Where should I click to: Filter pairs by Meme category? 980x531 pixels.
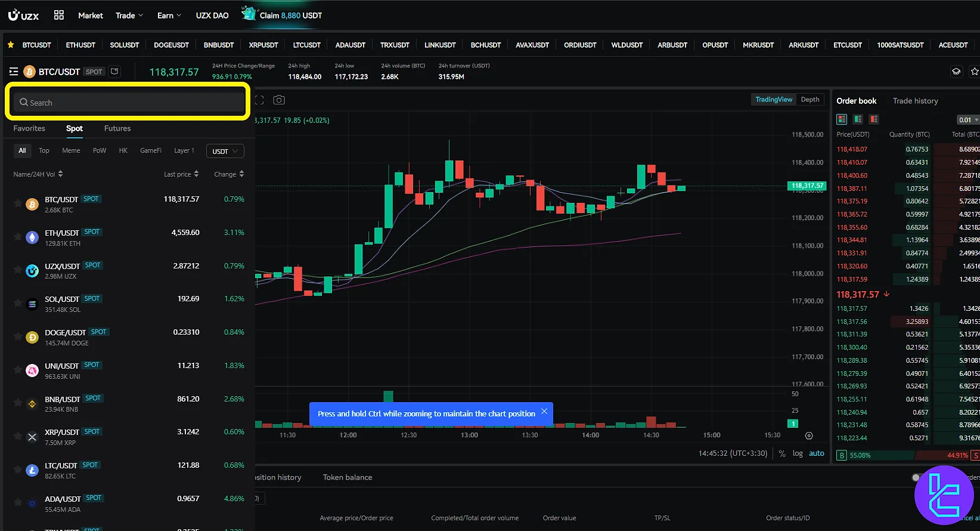pos(71,150)
